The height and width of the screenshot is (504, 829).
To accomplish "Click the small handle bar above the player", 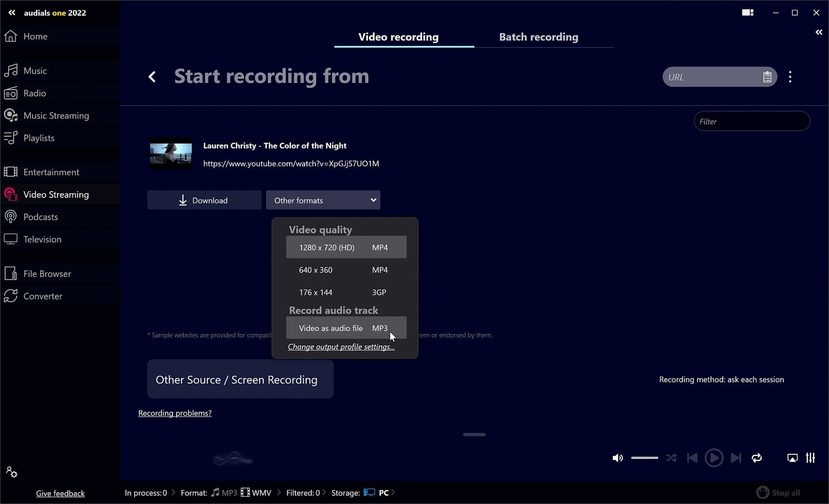I will 474,435.
